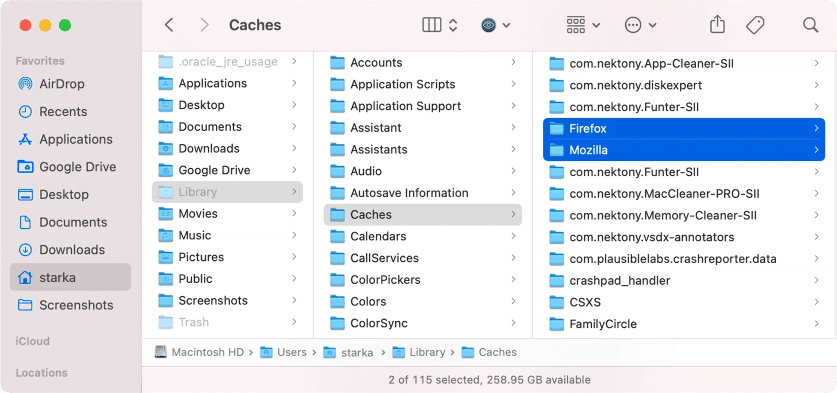Click the Tags icon in toolbar
837x393 pixels.
click(755, 25)
